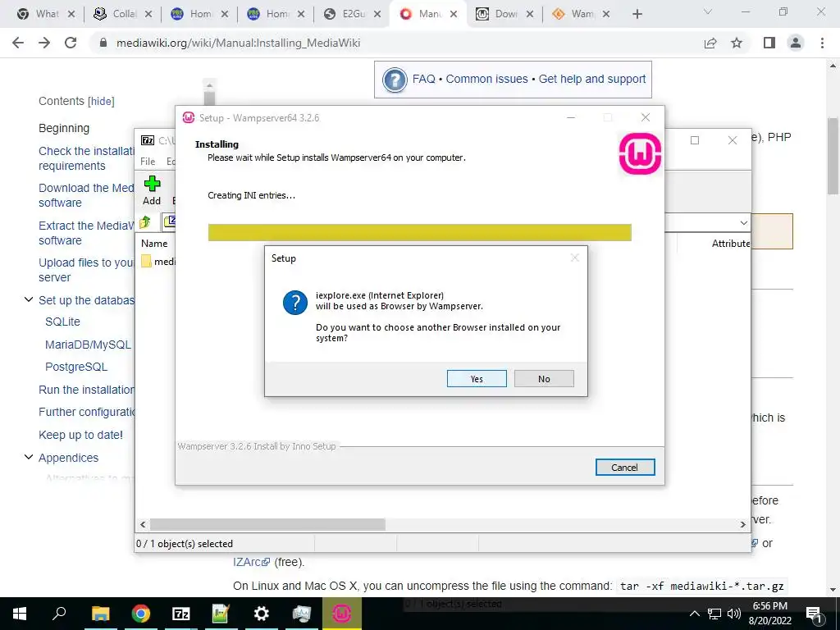Switch to the E2Gu tab
Viewport: 840px width, 630px height.
tap(347, 15)
